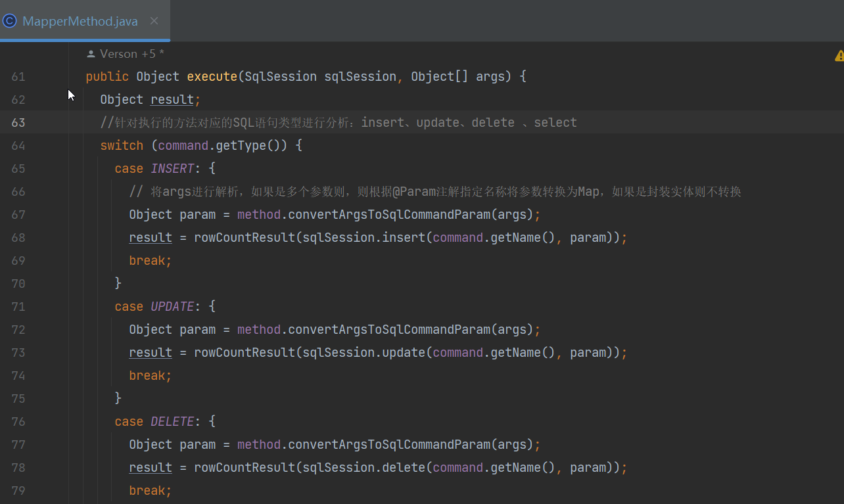Viewport: 844px width, 504px height.
Task: Click 'sqlSession.update' call on line 73
Action: tap(363, 353)
